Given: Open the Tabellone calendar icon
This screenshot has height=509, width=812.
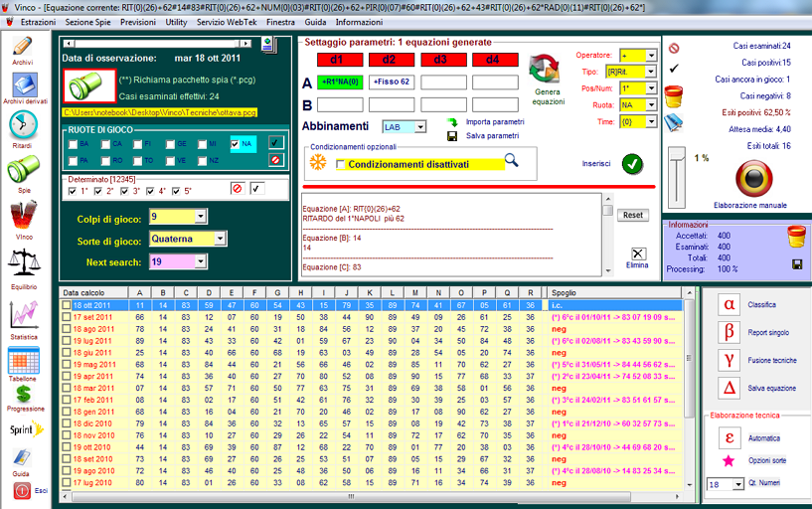Looking at the screenshot, I should point(23,361).
